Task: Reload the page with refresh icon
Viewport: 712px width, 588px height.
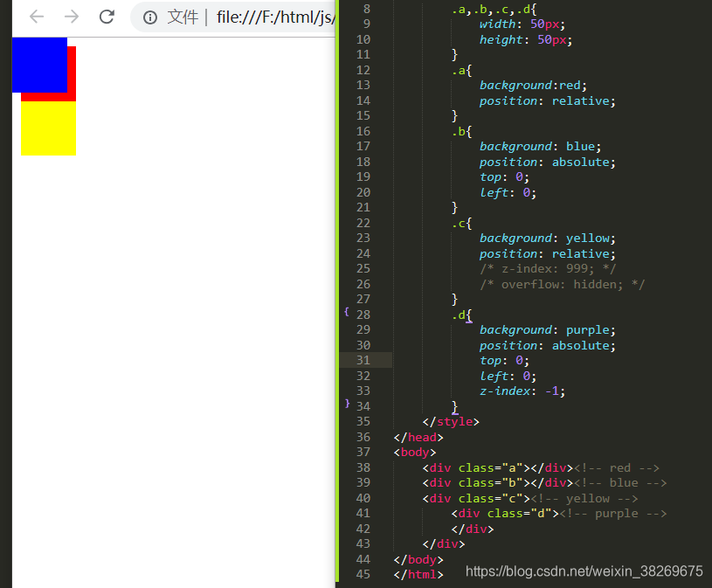Action: (x=107, y=17)
